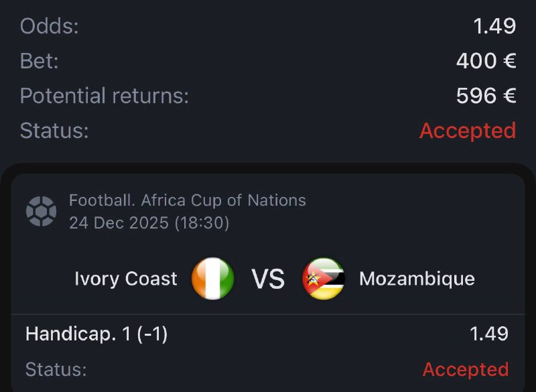Open the Football. Africa Cup of Nations league
The width and height of the screenshot is (536, 392).
point(188,200)
